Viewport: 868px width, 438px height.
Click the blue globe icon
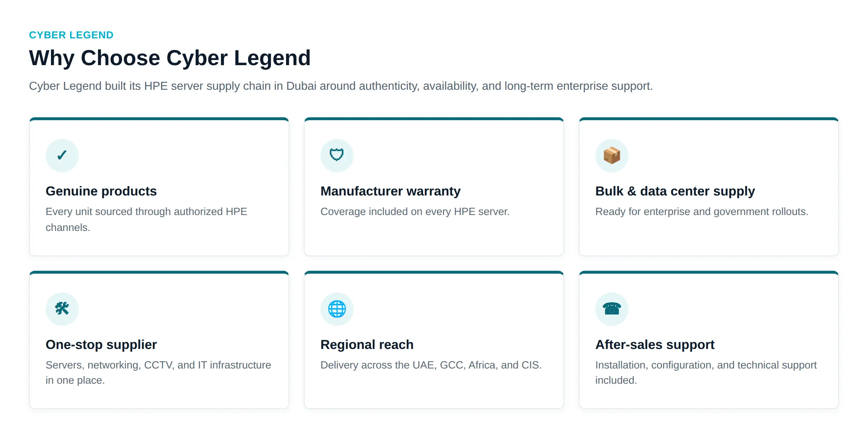[x=337, y=309]
